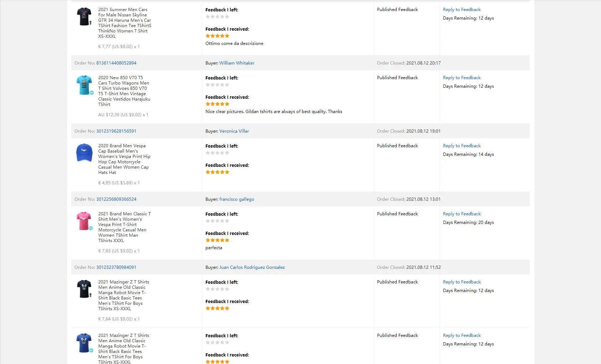Image resolution: width=601 pixels, height=364 pixels.
Task: Open order number 3012323780984091
Action: pos(116,267)
